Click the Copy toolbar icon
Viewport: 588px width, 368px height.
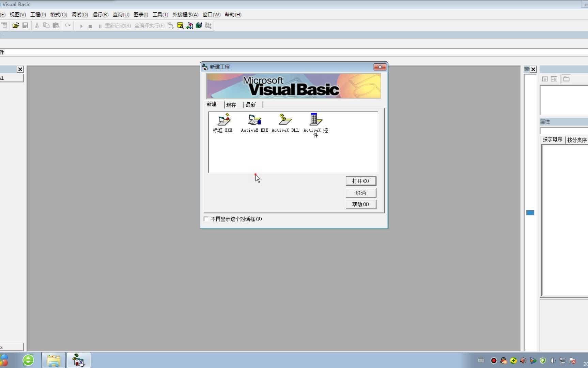46,26
